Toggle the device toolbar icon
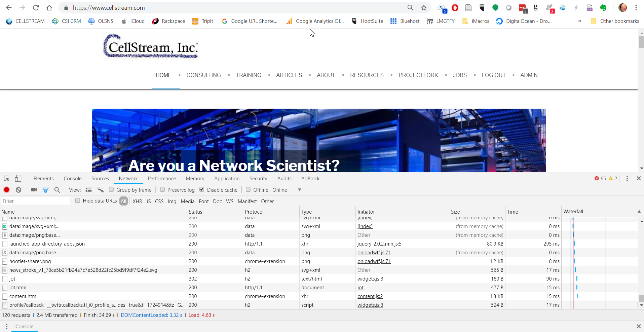The image size is (644, 332). (18, 179)
